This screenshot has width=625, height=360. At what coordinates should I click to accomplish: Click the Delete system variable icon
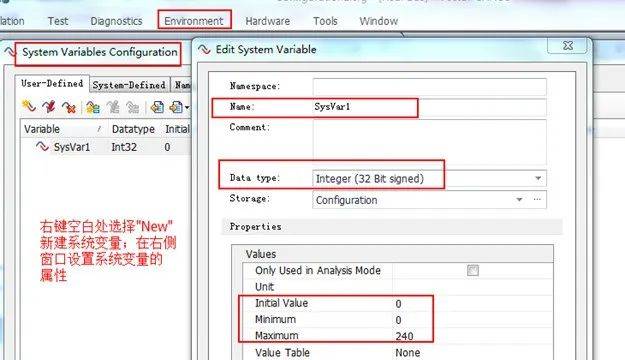[69, 106]
